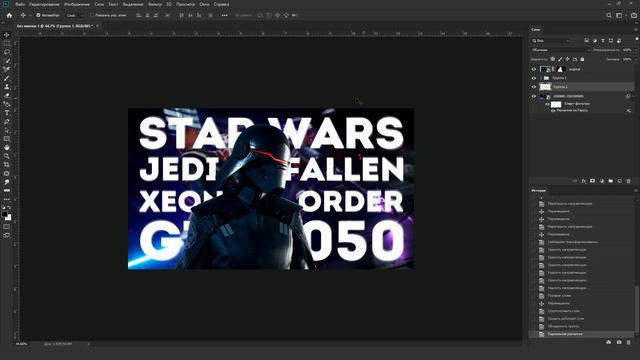Click the background color swatch
This screenshot has height=360, width=640.
click(9, 218)
